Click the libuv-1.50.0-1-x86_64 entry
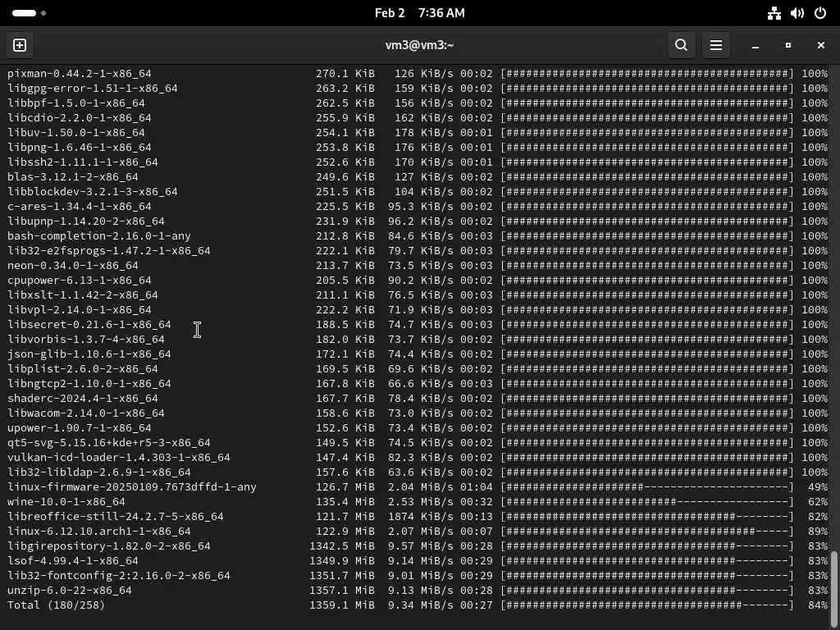 pyautogui.click(x=76, y=132)
